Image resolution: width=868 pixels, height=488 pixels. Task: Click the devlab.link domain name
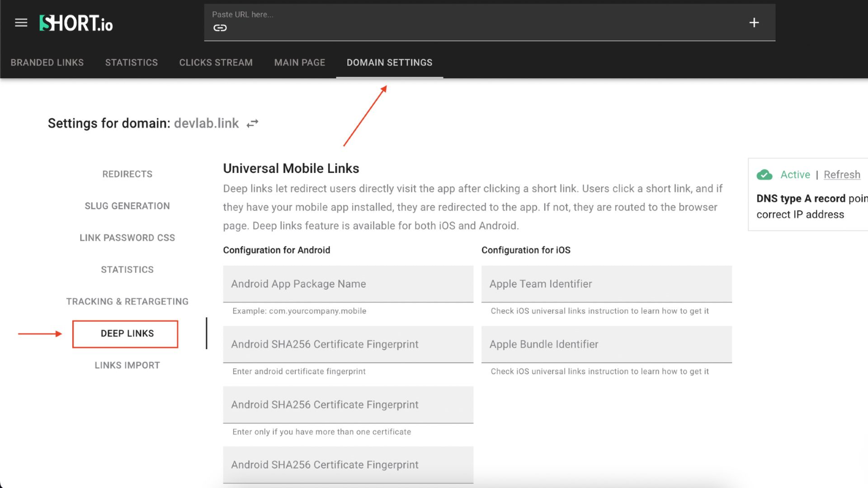[206, 124]
